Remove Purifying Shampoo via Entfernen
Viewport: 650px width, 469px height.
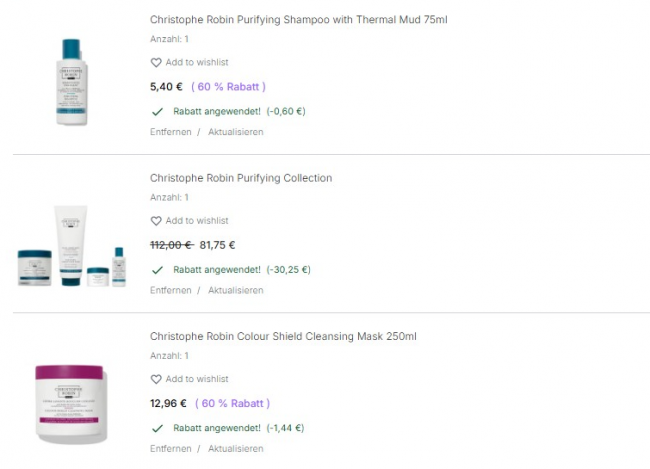pos(170,132)
